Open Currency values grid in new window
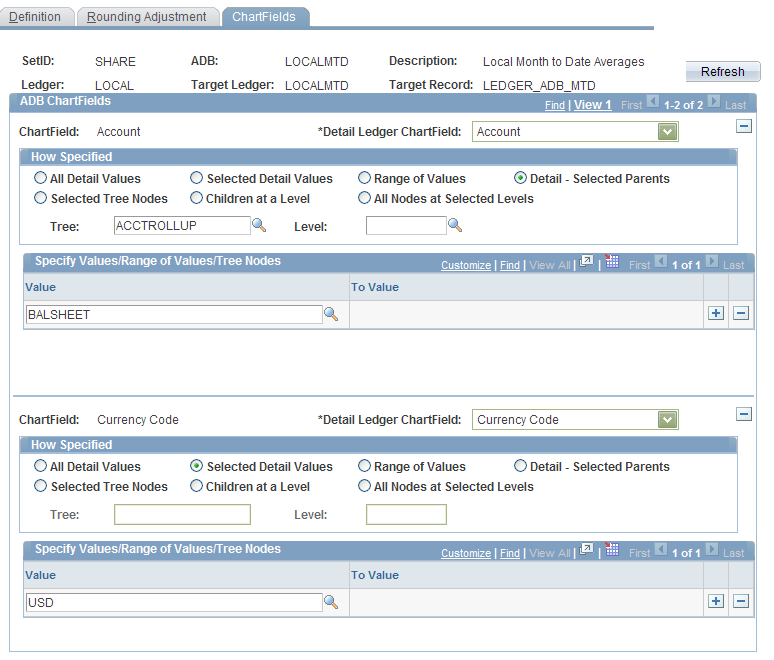Viewport: 774px width, 660px height. click(x=586, y=549)
